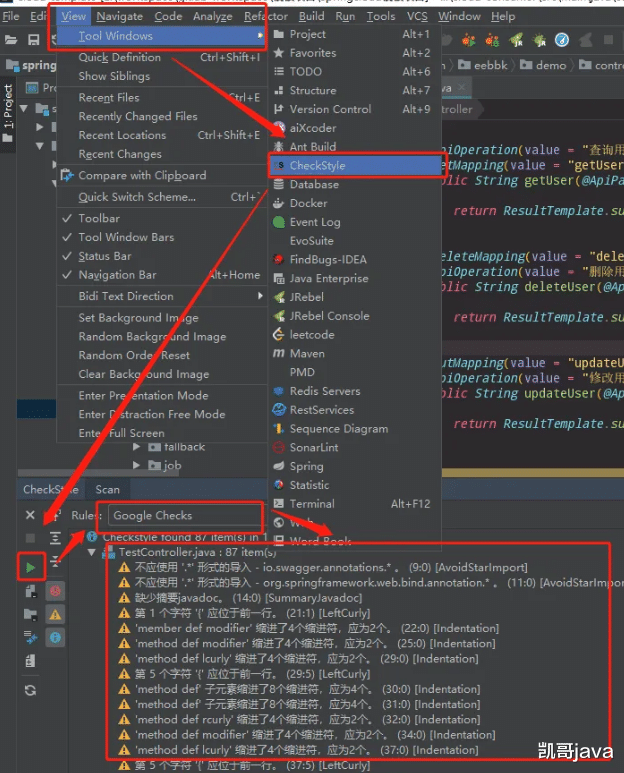Run the CheckStyle scan with the green play button
The image size is (624, 773).
click(31, 567)
